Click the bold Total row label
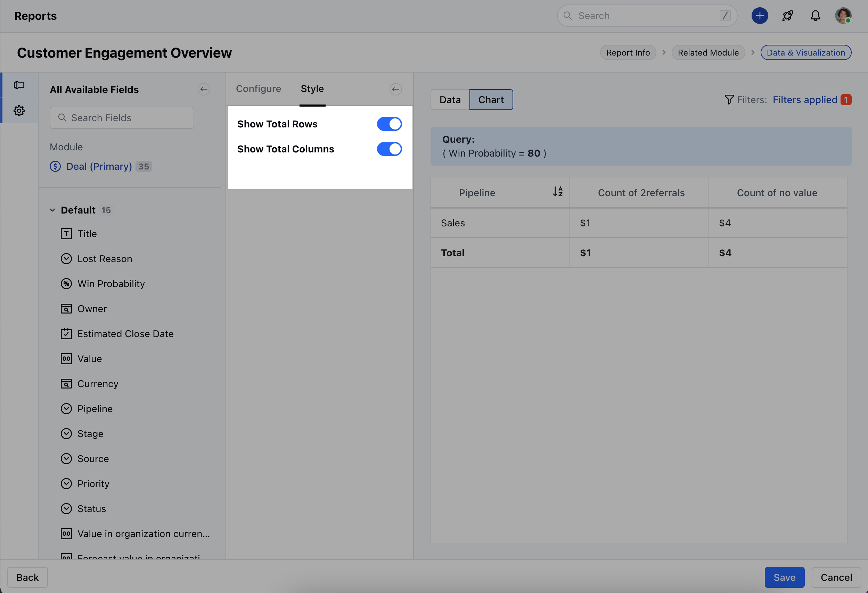Image resolution: width=868 pixels, height=593 pixels. (452, 253)
